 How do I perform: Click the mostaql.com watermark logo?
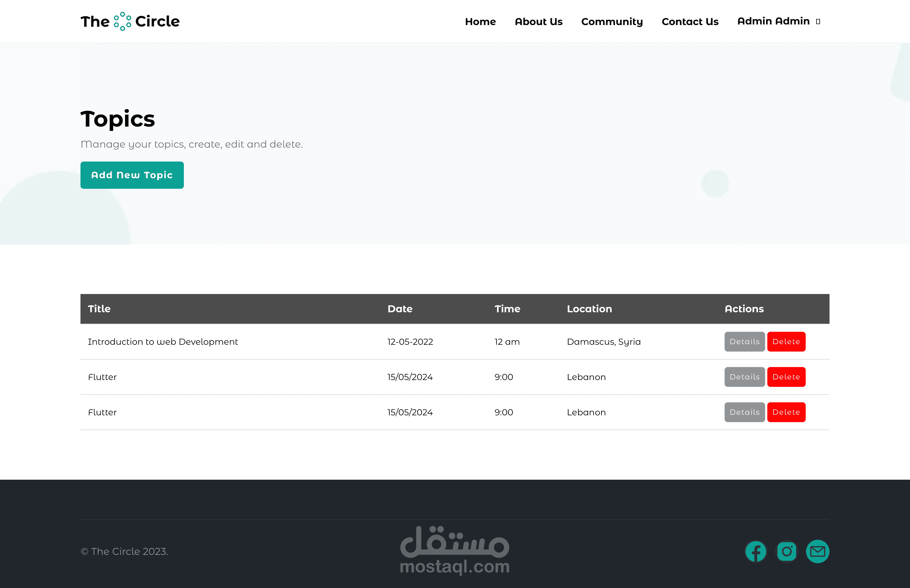pyautogui.click(x=454, y=551)
